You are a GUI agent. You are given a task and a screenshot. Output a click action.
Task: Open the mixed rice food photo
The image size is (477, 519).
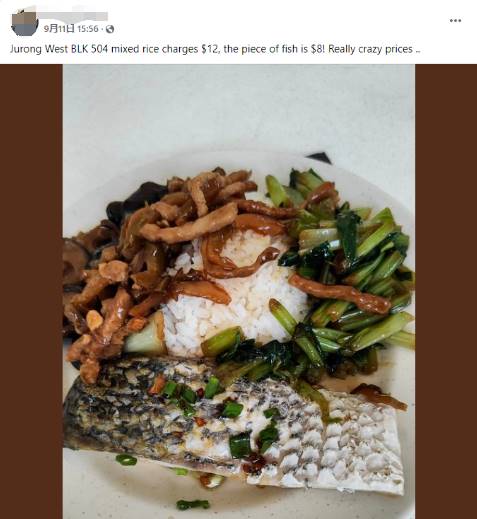pos(239,292)
